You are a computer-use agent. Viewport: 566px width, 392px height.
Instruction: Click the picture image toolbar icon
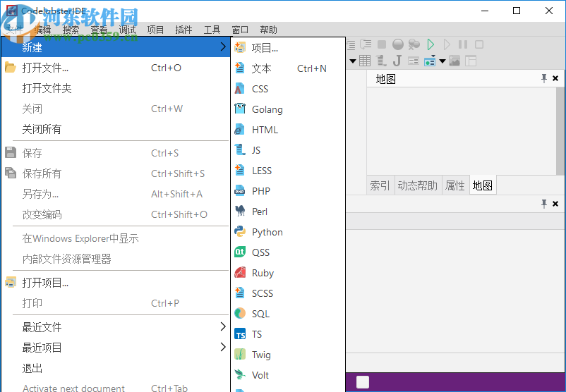tap(454, 61)
